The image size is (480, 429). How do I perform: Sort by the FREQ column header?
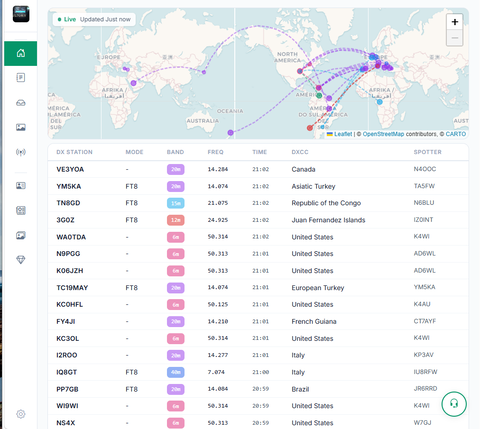tap(215, 152)
